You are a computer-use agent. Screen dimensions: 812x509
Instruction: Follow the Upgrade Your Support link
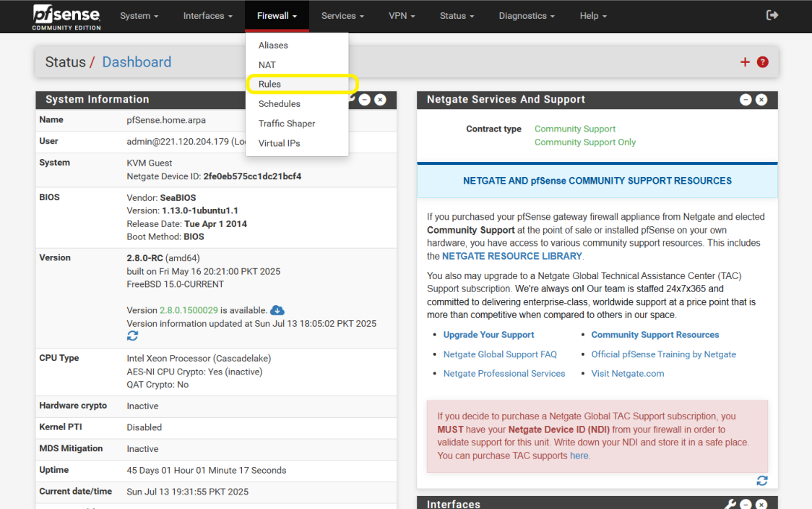click(488, 335)
